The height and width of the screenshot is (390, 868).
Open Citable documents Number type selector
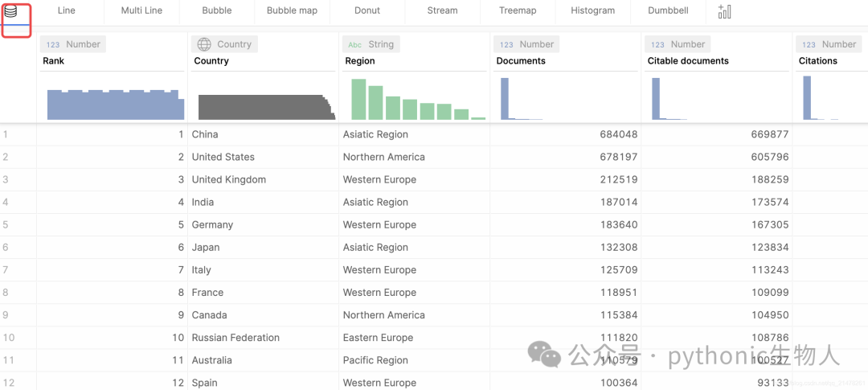coord(678,44)
